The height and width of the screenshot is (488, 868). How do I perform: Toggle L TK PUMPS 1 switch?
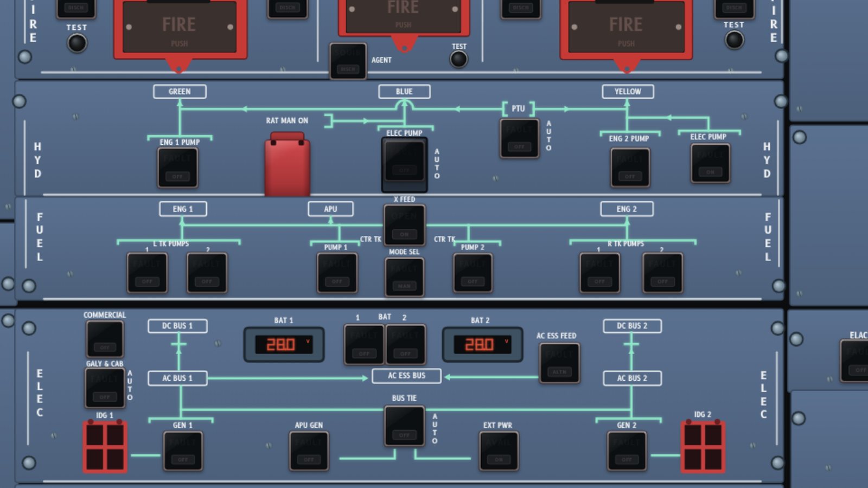[x=147, y=273]
